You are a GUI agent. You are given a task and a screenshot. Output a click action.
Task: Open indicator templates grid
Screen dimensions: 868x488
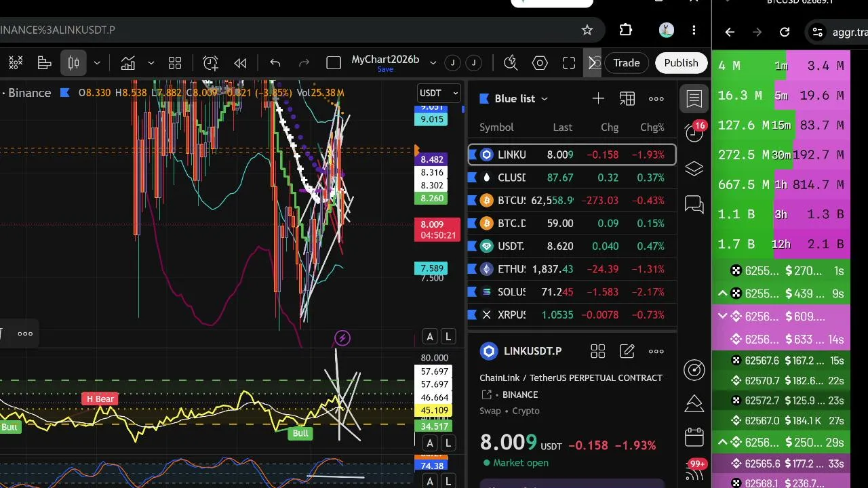click(175, 63)
